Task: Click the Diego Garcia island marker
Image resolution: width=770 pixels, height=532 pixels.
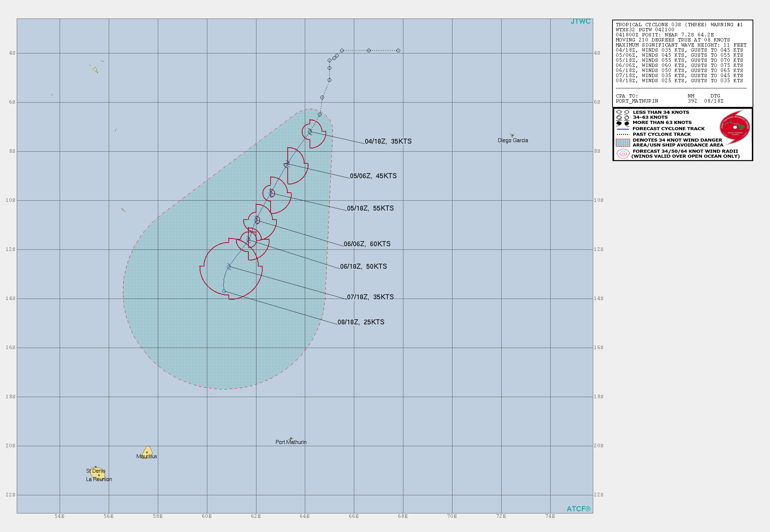Action: pos(512,135)
